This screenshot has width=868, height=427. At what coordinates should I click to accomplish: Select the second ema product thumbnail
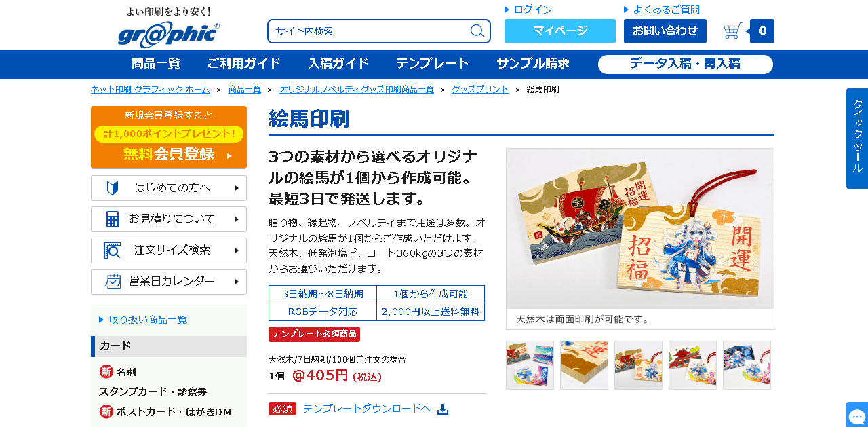584,365
